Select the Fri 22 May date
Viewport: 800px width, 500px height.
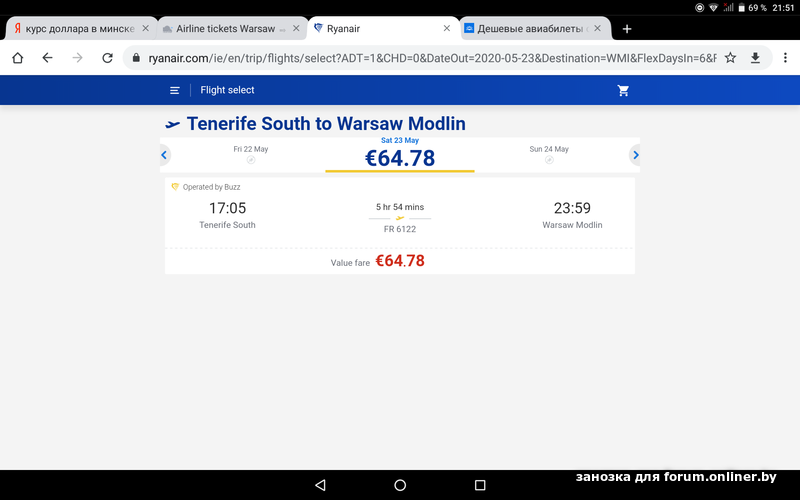coord(251,154)
